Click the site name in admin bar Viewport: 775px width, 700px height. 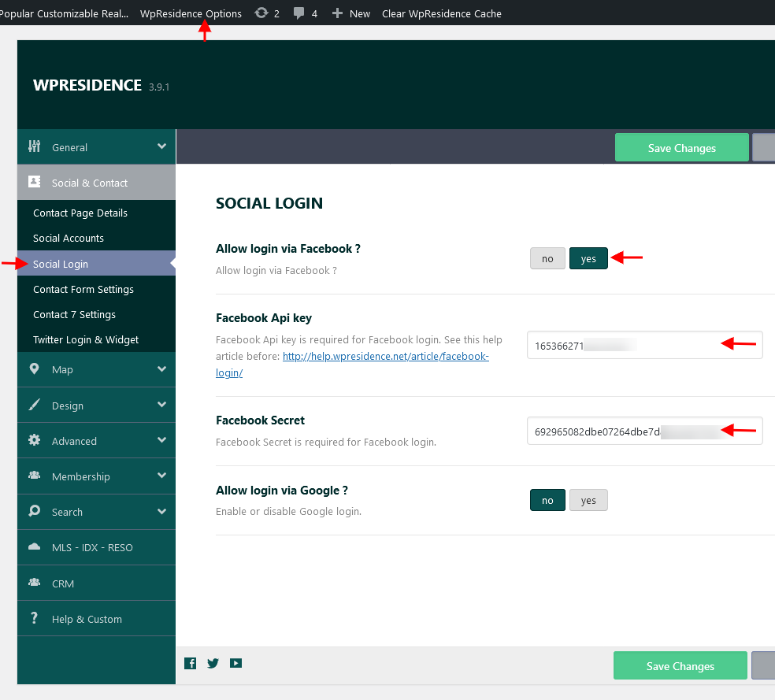click(x=64, y=13)
